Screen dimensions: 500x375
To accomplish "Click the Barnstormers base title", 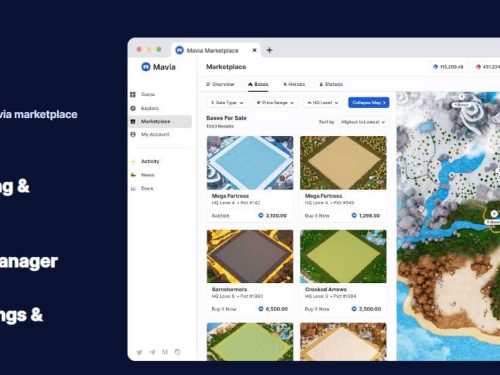I will tap(229, 289).
